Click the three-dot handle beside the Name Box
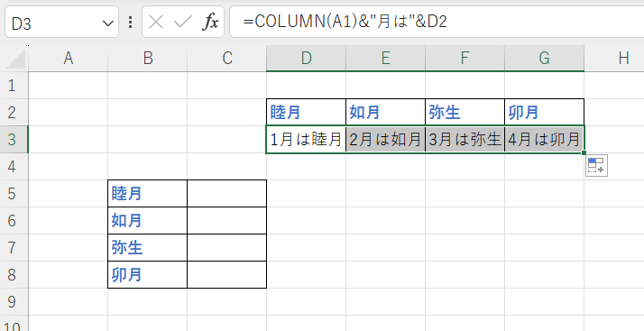Viewport: 644px width, 331px height. (130, 23)
